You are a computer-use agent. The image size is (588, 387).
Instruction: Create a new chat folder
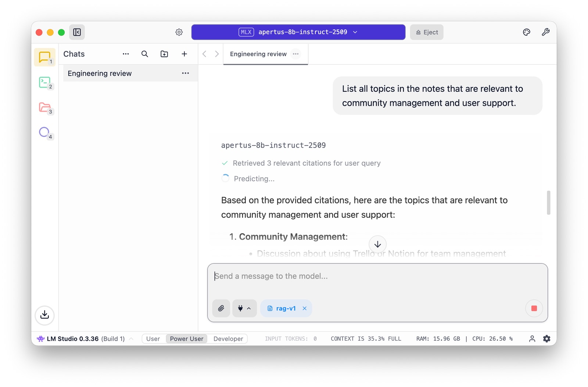pyautogui.click(x=164, y=54)
